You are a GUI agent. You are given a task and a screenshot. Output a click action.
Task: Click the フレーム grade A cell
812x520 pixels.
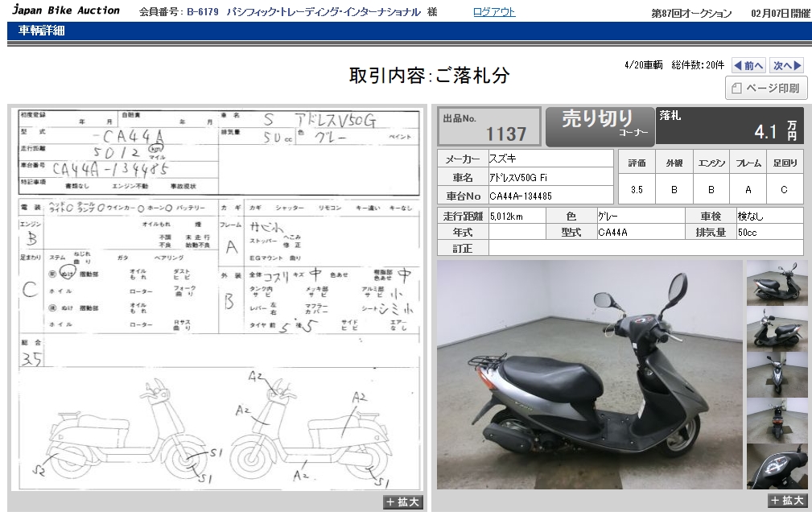coord(748,189)
